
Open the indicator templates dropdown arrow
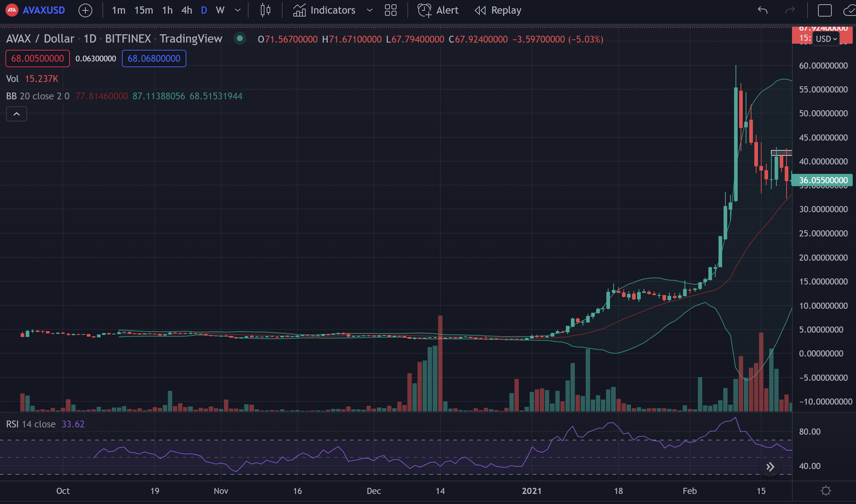370,10
